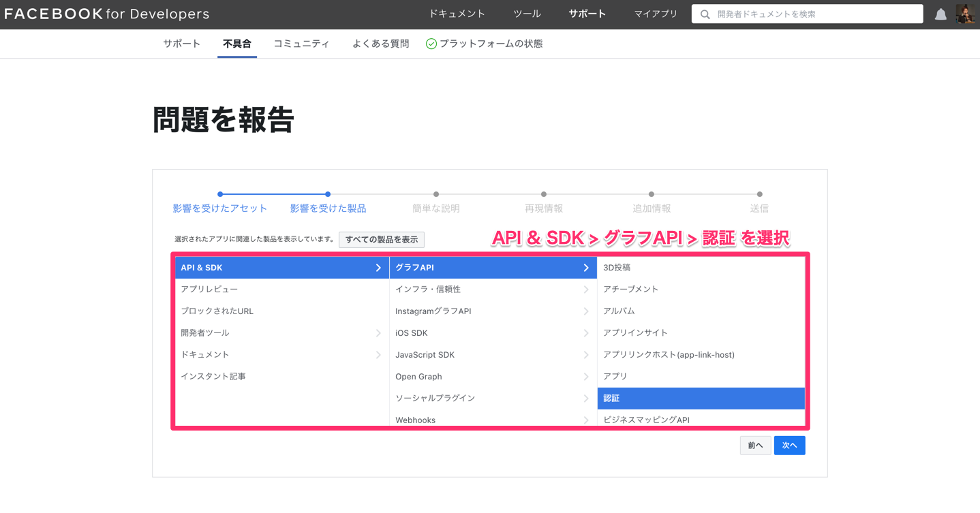Open the サポート top menu
Viewport: 980px width, 513px height.
(x=587, y=14)
